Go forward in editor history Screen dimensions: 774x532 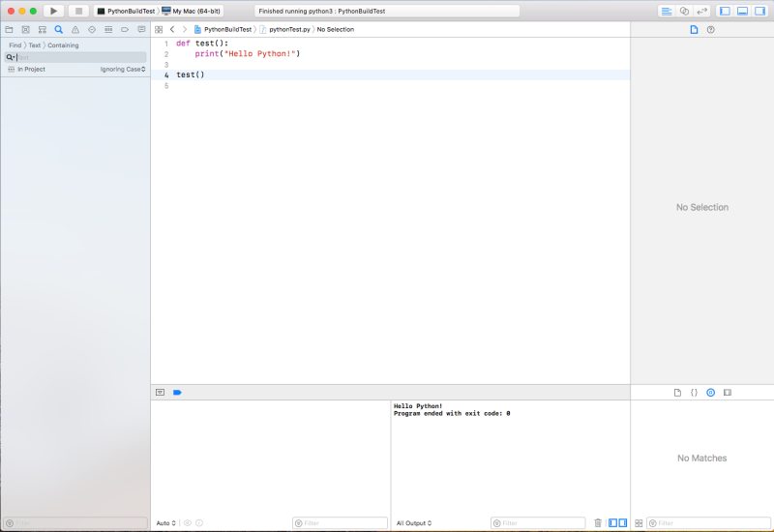point(185,30)
